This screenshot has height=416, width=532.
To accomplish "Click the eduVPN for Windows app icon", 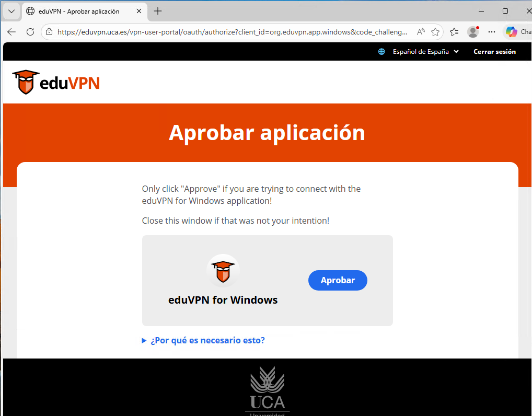I will coord(223,271).
